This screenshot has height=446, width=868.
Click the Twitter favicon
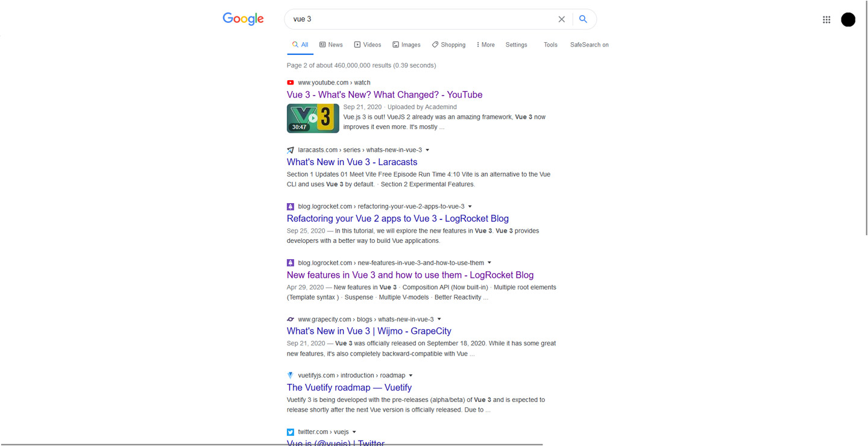click(291, 432)
